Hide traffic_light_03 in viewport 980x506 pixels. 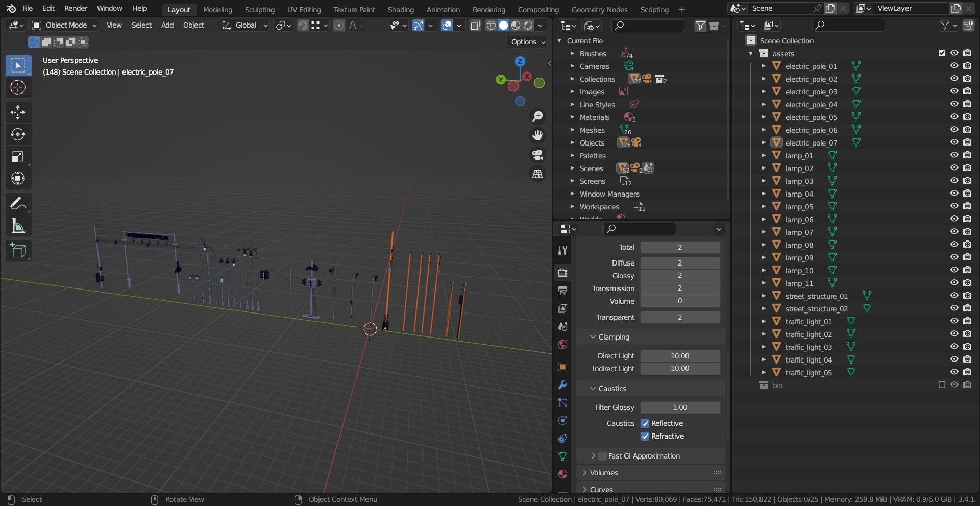click(954, 347)
